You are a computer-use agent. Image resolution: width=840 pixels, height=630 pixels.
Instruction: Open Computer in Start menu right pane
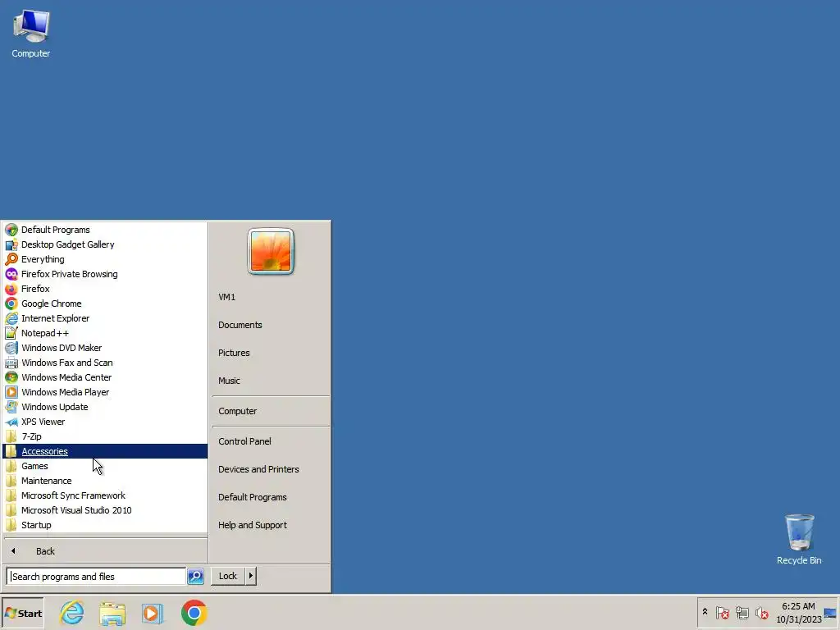237,412
